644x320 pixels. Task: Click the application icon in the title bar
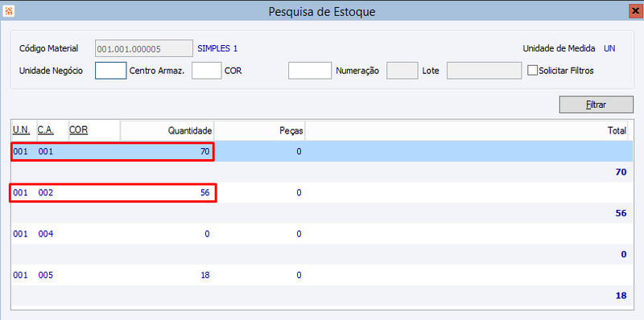[x=9, y=11]
